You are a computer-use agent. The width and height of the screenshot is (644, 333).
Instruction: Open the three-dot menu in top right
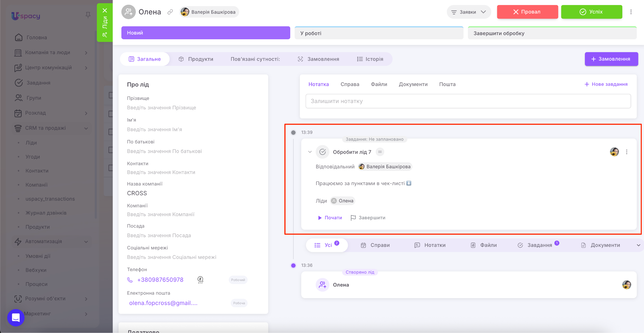coord(631,12)
